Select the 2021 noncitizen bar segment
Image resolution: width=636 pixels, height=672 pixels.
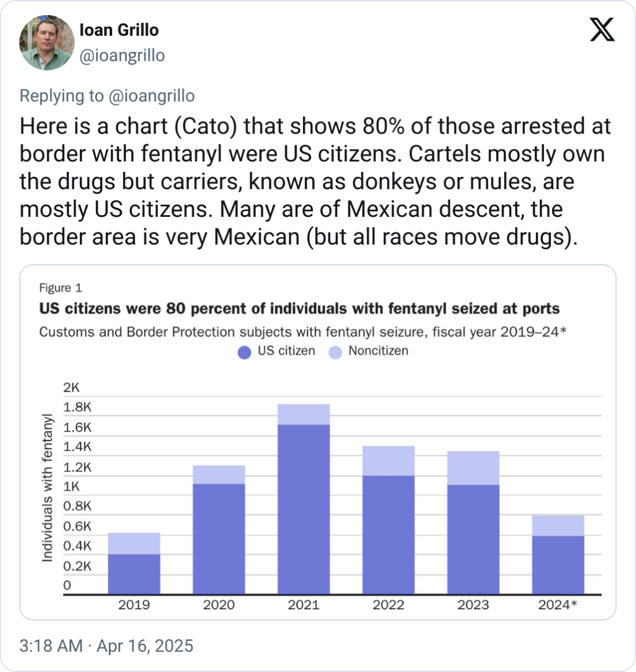pyautogui.click(x=304, y=414)
